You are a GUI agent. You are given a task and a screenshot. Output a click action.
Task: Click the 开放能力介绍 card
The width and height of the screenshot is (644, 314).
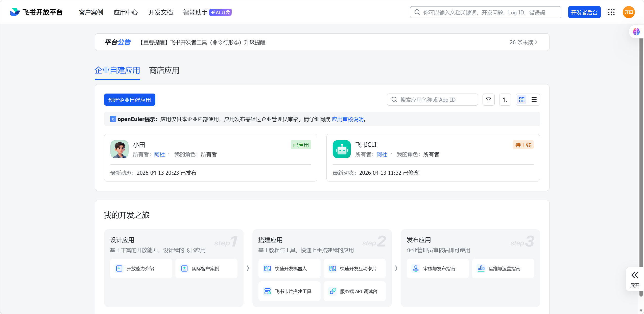[141, 268]
